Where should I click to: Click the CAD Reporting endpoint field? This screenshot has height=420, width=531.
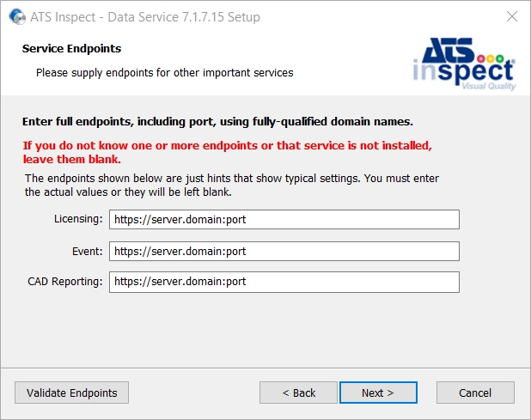(284, 282)
